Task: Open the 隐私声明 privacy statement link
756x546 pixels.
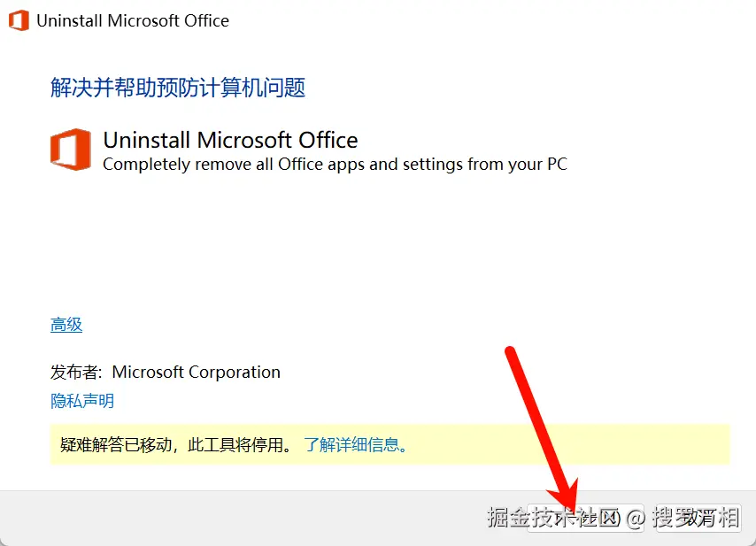Action: [x=82, y=401]
